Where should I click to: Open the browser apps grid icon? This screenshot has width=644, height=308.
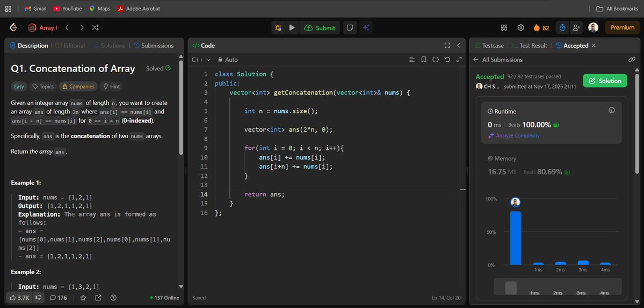point(8,8)
